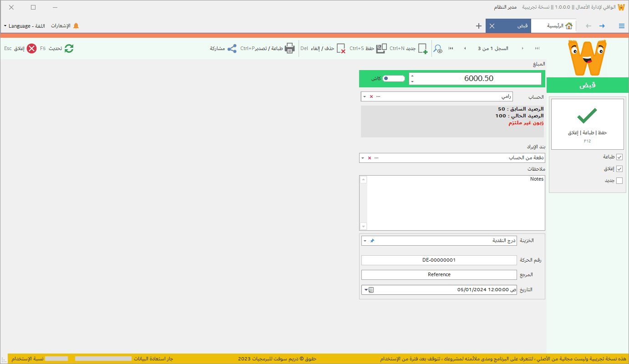This screenshot has width=629, height=364.
Task: Uncheck the طباعة (print) checkbox
Action: pyautogui.click(x=619, y=157)
